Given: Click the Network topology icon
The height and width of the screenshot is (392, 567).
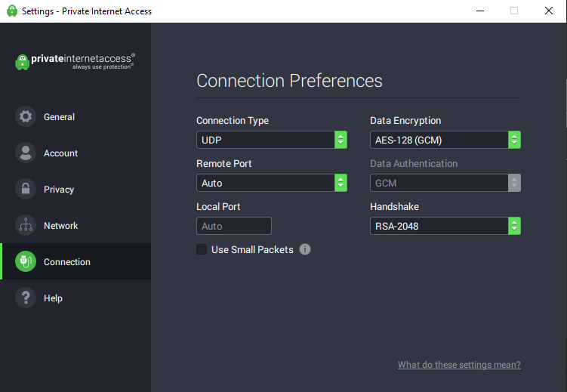Looking at the screenshot, I should 26,225.
